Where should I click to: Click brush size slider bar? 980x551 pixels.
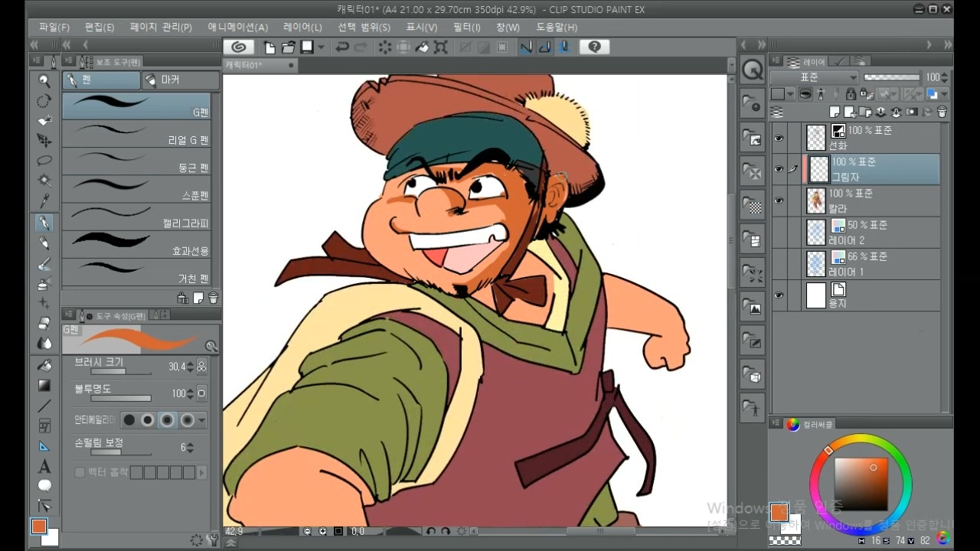(119, 371)
